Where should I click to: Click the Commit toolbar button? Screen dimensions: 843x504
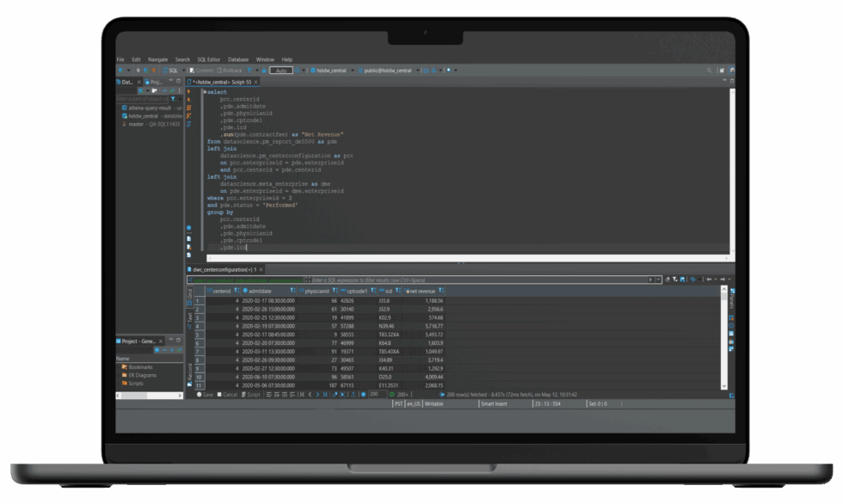pos(201,71)
